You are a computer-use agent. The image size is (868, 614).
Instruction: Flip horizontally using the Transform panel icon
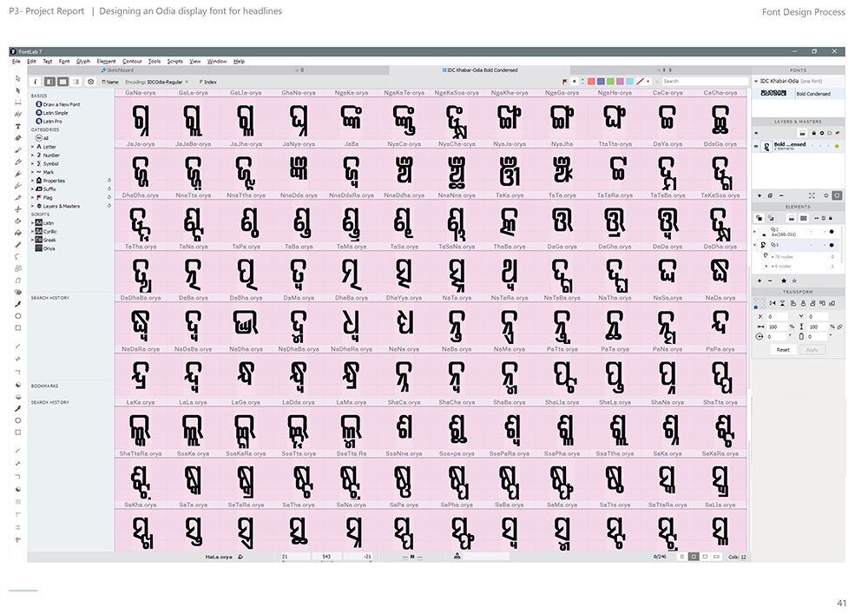click(x=773, y=303)
